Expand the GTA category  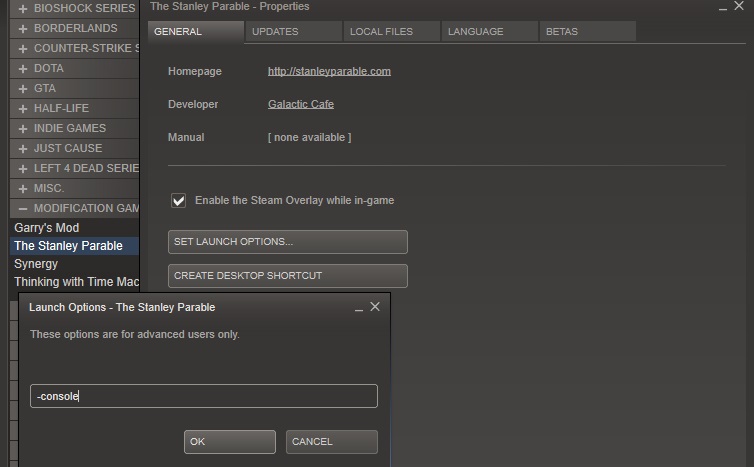tap(23, 89)
